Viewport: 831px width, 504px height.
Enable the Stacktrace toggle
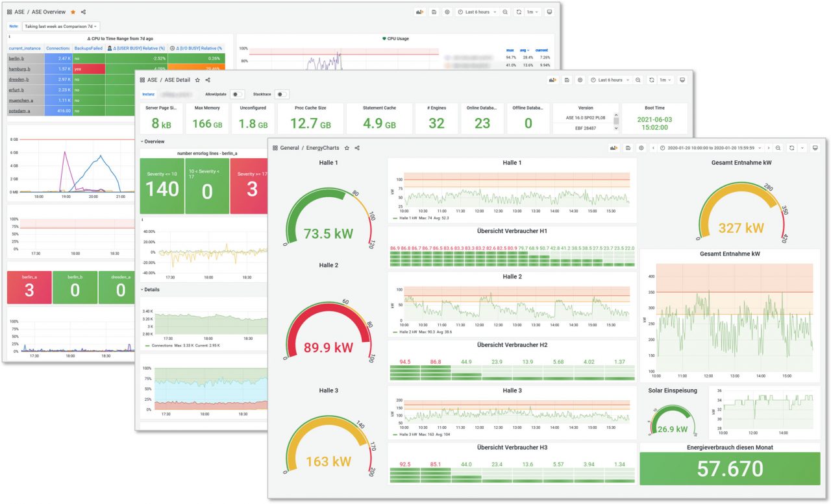[282, 93]
